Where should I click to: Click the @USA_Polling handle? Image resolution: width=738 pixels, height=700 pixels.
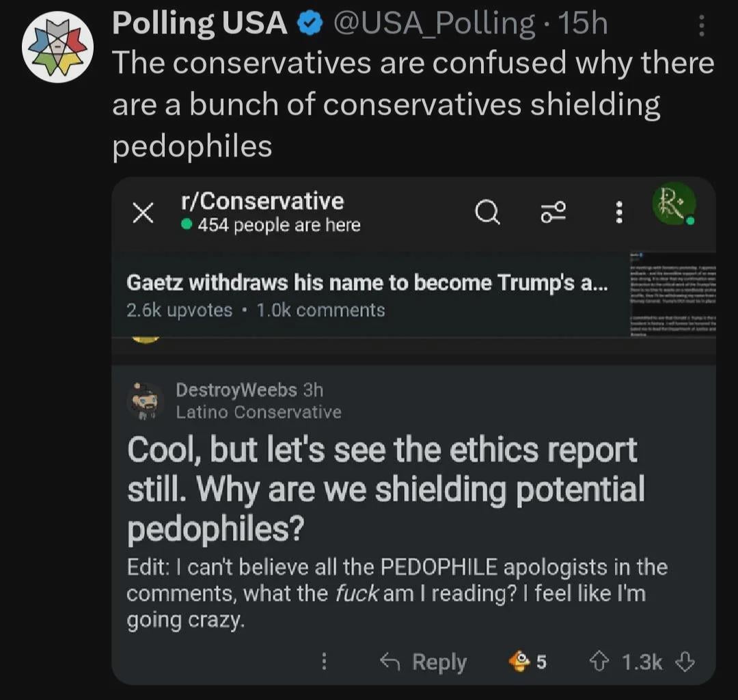[x=433, y=25]
